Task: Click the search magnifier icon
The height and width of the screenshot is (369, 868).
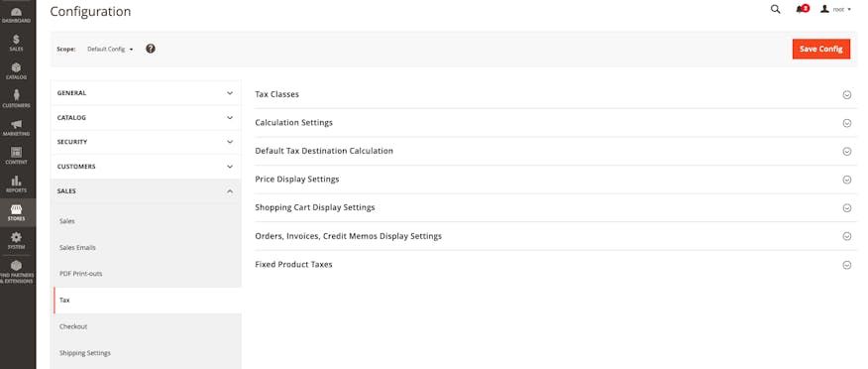Action: pyautogui.click(x=776, y=9)
